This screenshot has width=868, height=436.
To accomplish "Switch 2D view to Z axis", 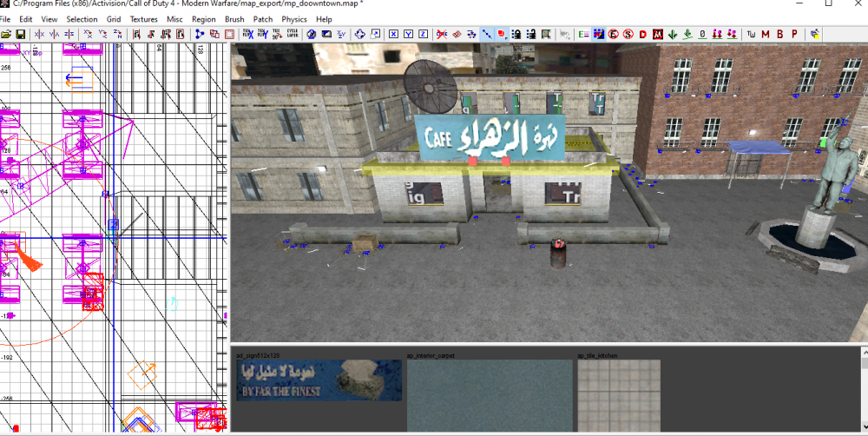I will 423,34.
